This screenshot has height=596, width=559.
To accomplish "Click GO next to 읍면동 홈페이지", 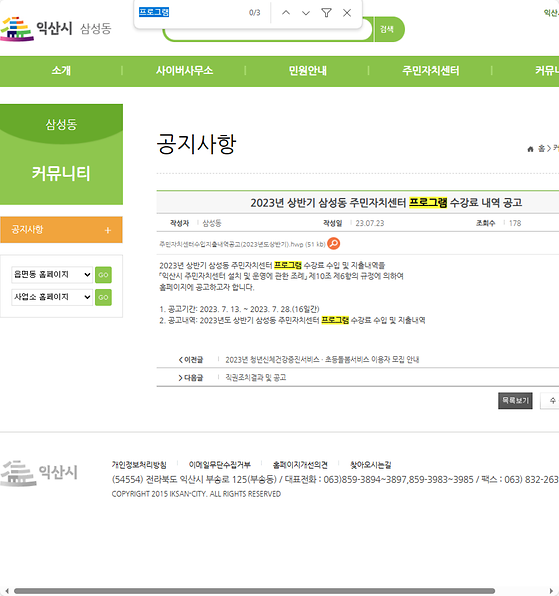I will (x=103, y=275).
